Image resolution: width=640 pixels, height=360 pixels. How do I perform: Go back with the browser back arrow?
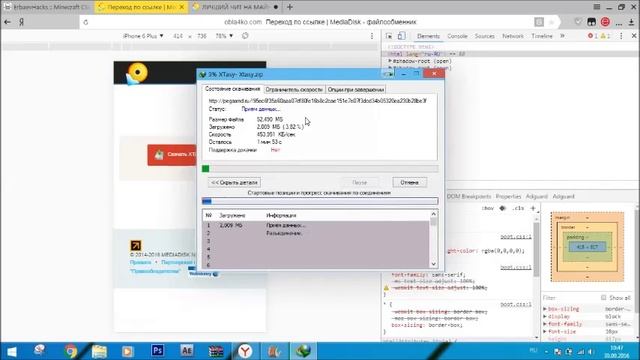pos(7,22)
